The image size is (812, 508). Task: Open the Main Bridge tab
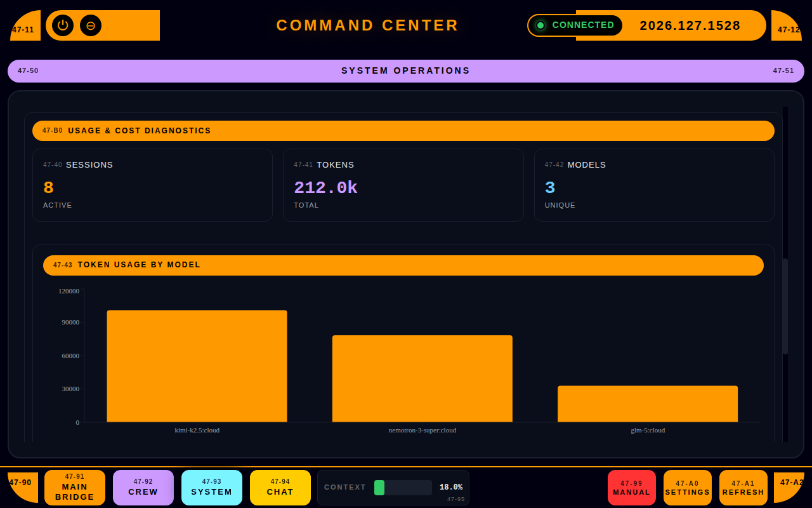tap(75, 488)
